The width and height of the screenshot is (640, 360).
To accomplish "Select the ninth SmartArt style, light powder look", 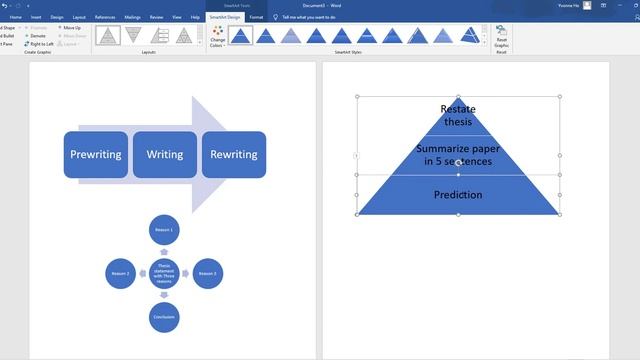I will pos(443,36).
